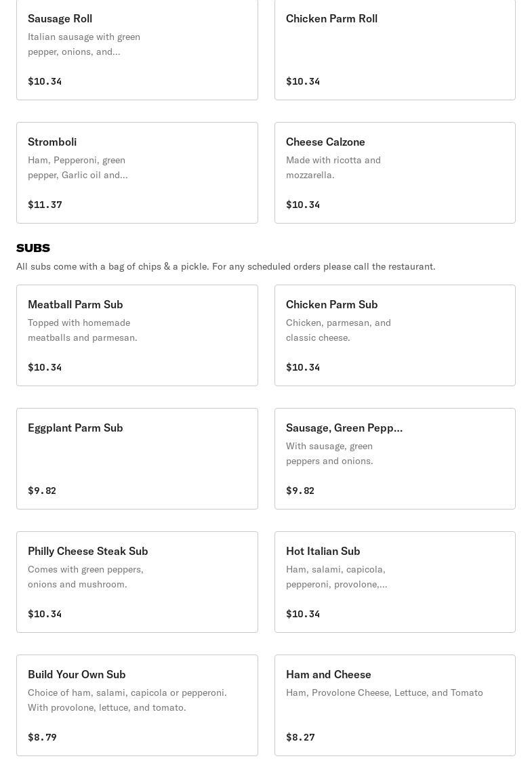Open the Stromboli item card
This screenshot has width=532, height=767.
137,173
